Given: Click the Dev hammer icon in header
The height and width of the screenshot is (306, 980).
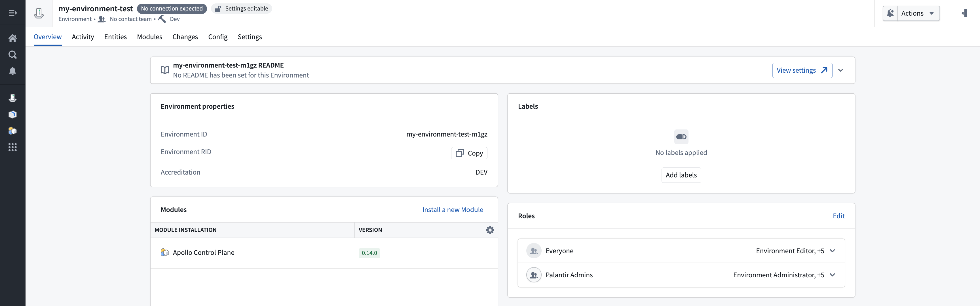Looking at the screenshot, I should (x=162, y=19).
